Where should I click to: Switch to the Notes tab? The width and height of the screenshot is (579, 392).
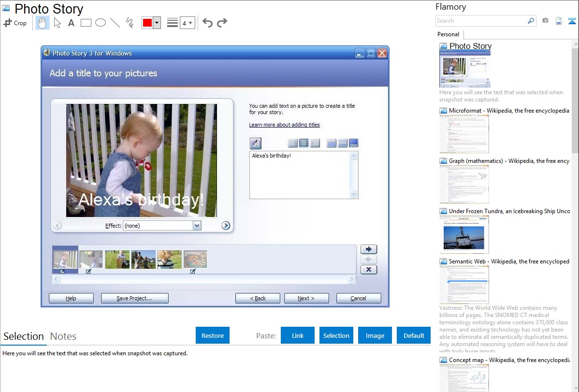coord(63,336)
